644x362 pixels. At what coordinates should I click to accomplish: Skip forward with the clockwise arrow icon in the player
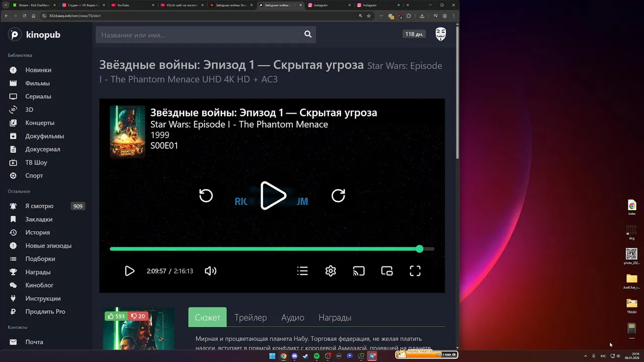coord(339,196)
